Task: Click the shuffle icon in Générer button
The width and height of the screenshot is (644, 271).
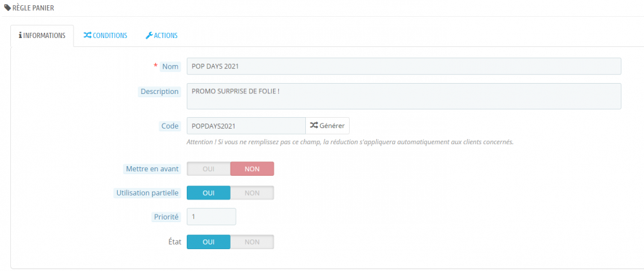Action: 314,126
